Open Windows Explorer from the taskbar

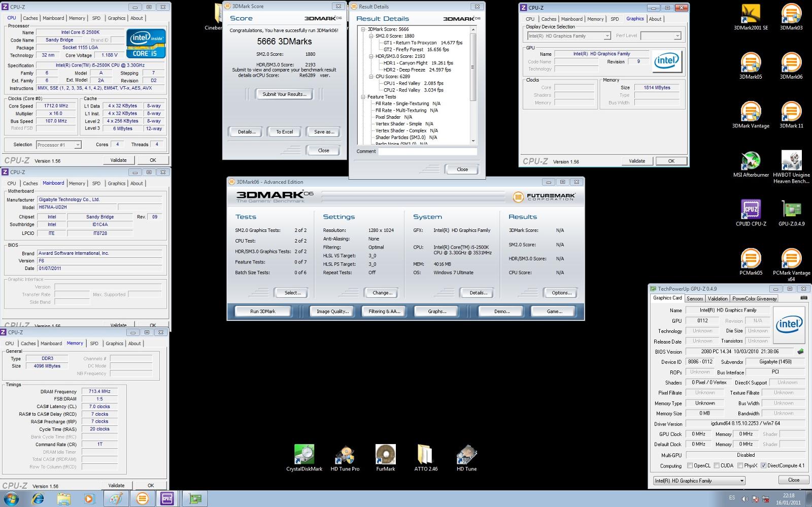[63, 499]
